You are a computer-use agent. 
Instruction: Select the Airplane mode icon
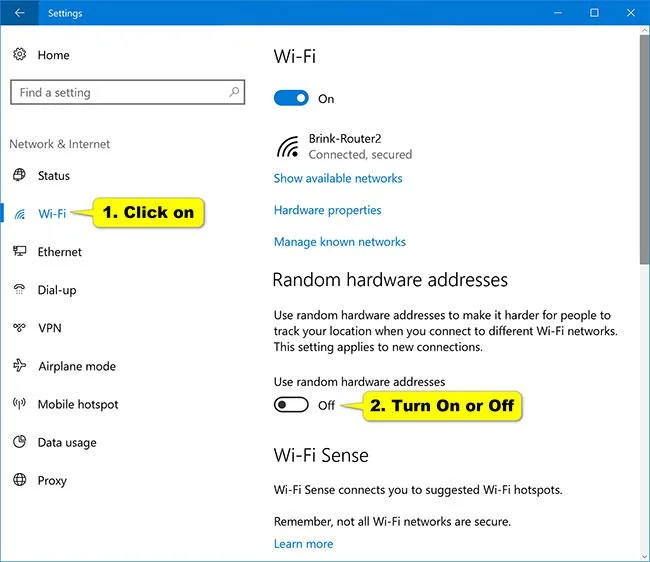[19, 366]
